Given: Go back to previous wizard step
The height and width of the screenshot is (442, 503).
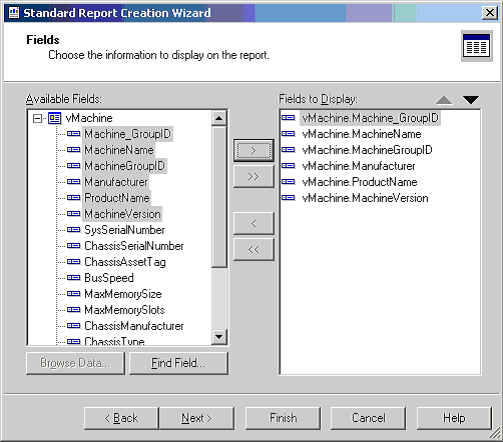Looking at the screenshot, I should 121,418.
